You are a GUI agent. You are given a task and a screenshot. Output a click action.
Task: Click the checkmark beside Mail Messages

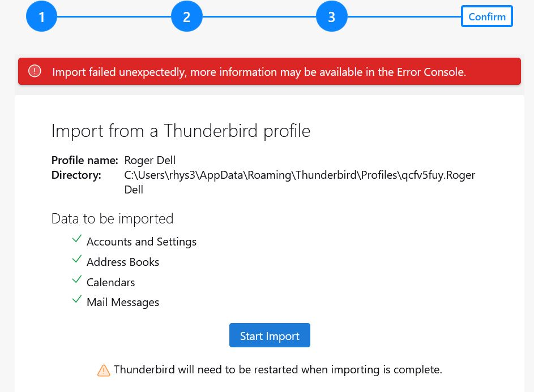coord(77,299)
